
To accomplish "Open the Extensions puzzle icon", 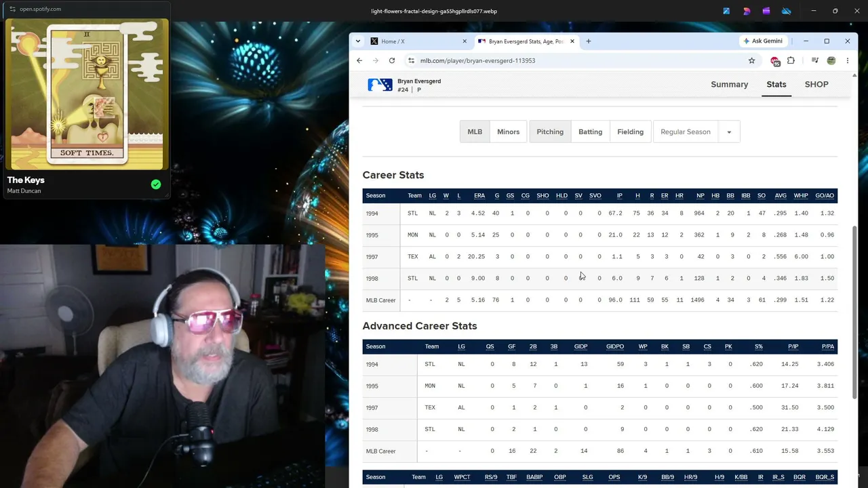I will tap(791, 60).
